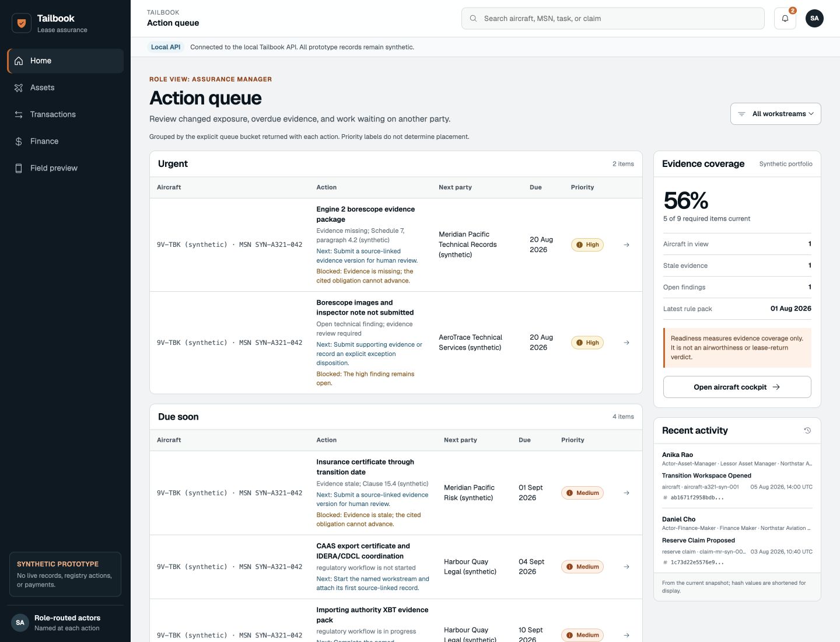Click the Field preview device icon
840x642 pixels.
click(x=19, y=168)
